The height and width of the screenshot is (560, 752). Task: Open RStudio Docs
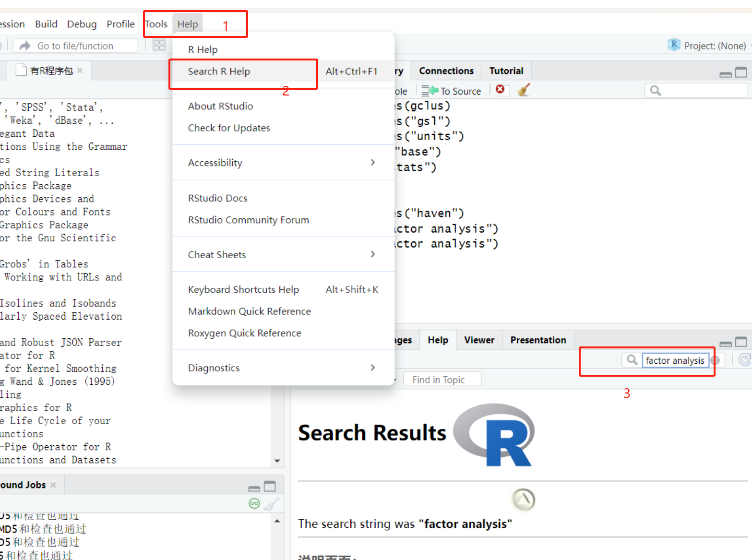coord(283,198)
